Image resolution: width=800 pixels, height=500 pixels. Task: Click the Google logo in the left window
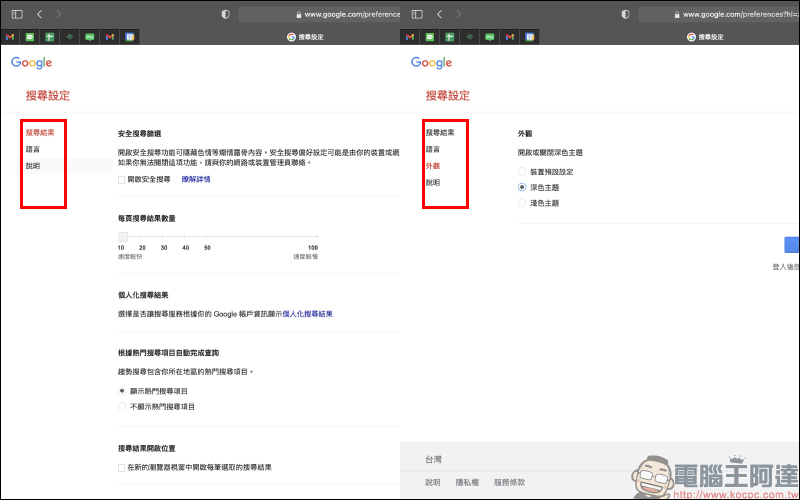[32, 63]
